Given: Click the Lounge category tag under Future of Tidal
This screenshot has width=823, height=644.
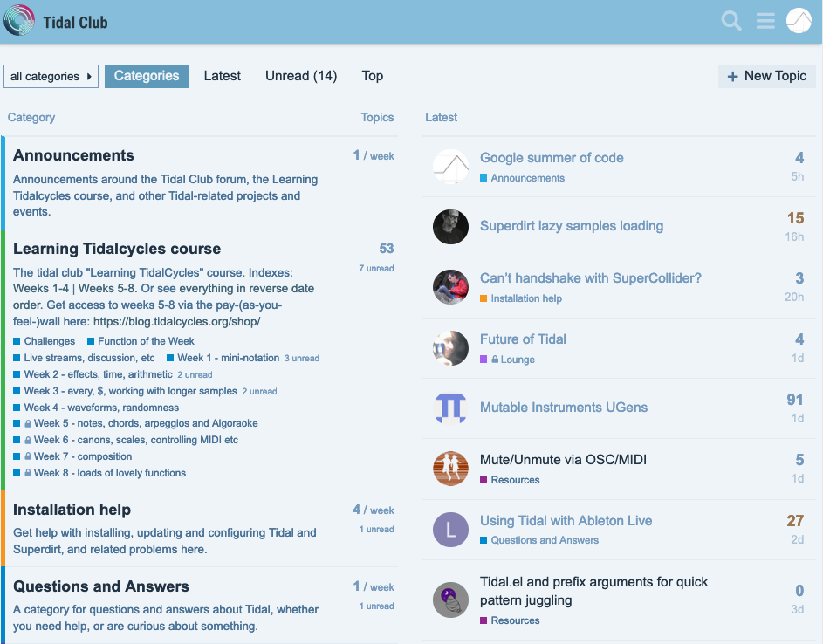Looking at the screenshot, I should (x=517, y=360).
